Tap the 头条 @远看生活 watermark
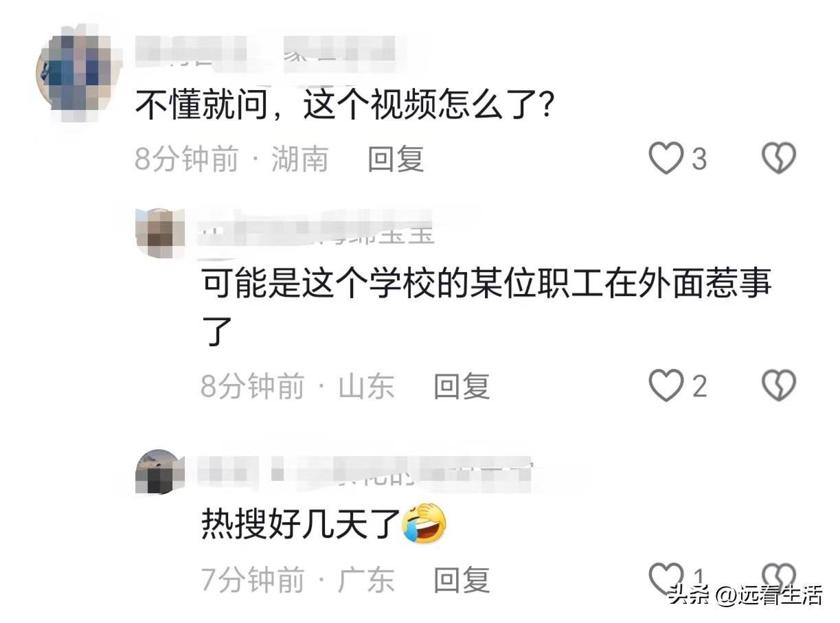Screen dimensions: 840x623 745,595
